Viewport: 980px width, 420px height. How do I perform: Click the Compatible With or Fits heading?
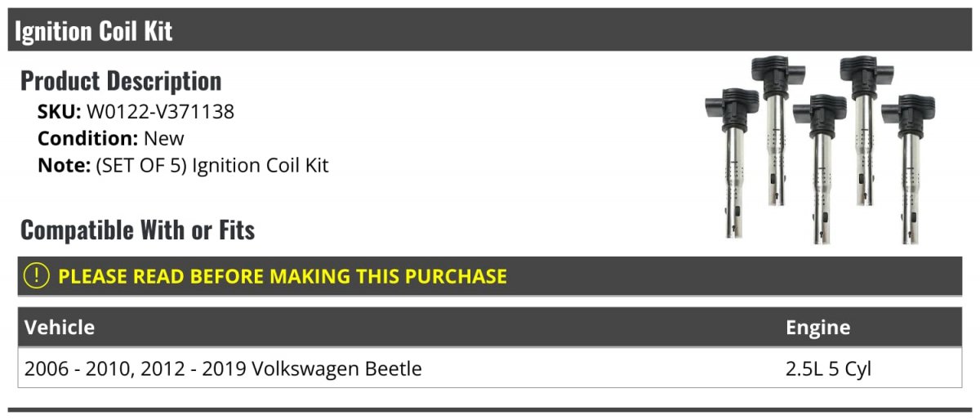click(x=137, y=230)
